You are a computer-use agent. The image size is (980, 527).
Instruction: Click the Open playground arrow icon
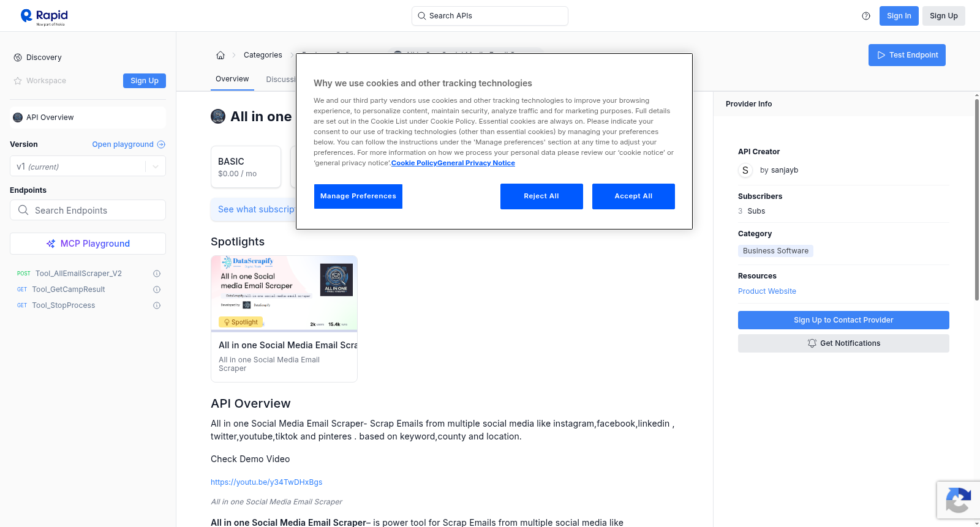[x=161, y=144]
